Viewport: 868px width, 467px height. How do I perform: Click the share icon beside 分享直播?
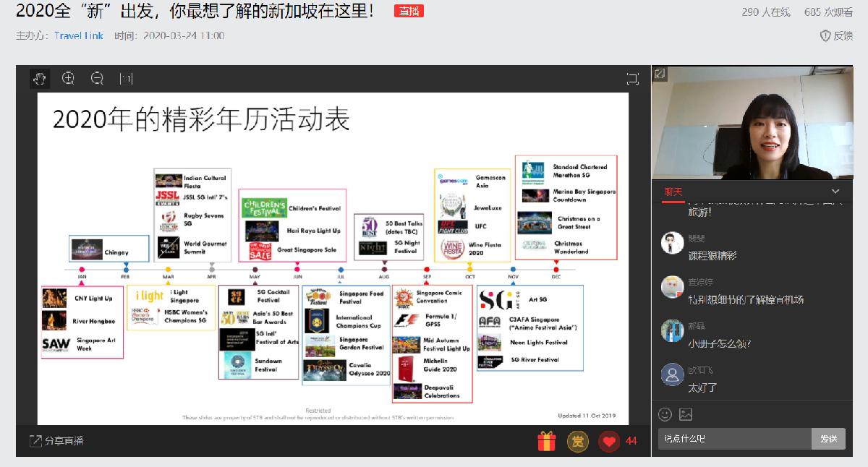35,440
